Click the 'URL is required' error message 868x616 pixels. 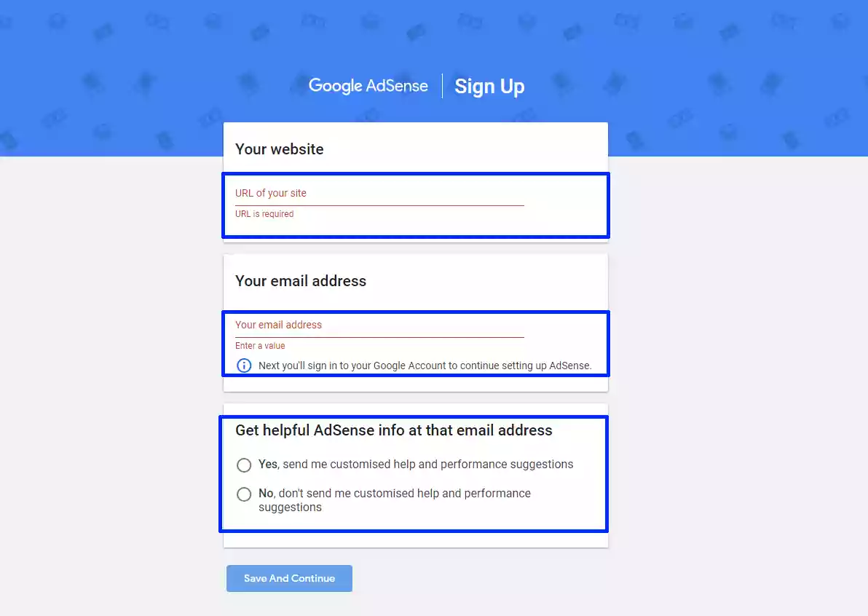264,213
